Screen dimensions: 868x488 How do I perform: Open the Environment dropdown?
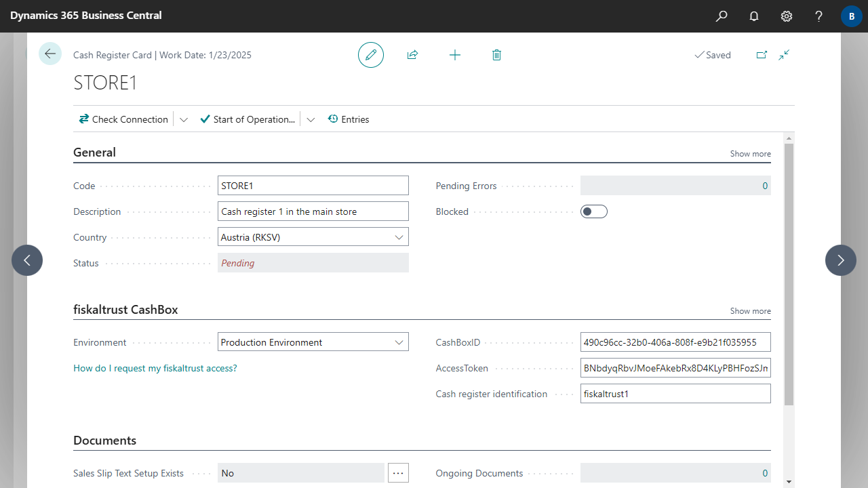(x=399, y=342)
